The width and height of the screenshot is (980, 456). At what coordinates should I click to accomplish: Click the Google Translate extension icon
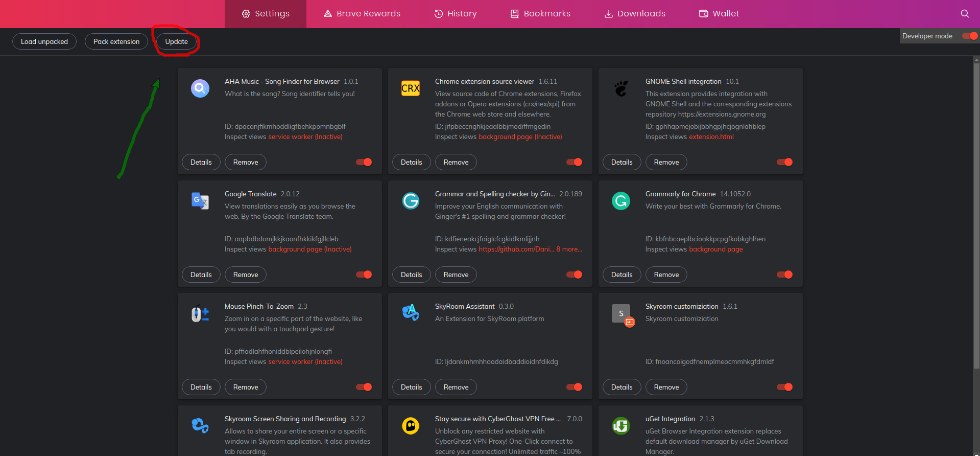coord(200,201)
